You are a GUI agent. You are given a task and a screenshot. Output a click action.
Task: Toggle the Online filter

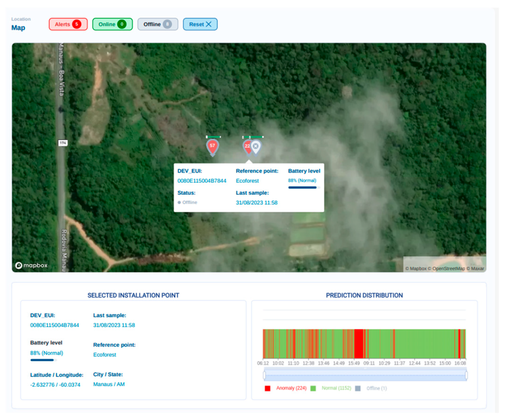click(107, 24)
